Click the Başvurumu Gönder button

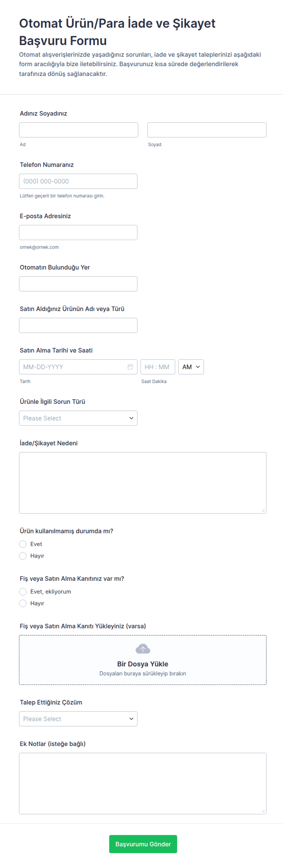click(143, 844)
